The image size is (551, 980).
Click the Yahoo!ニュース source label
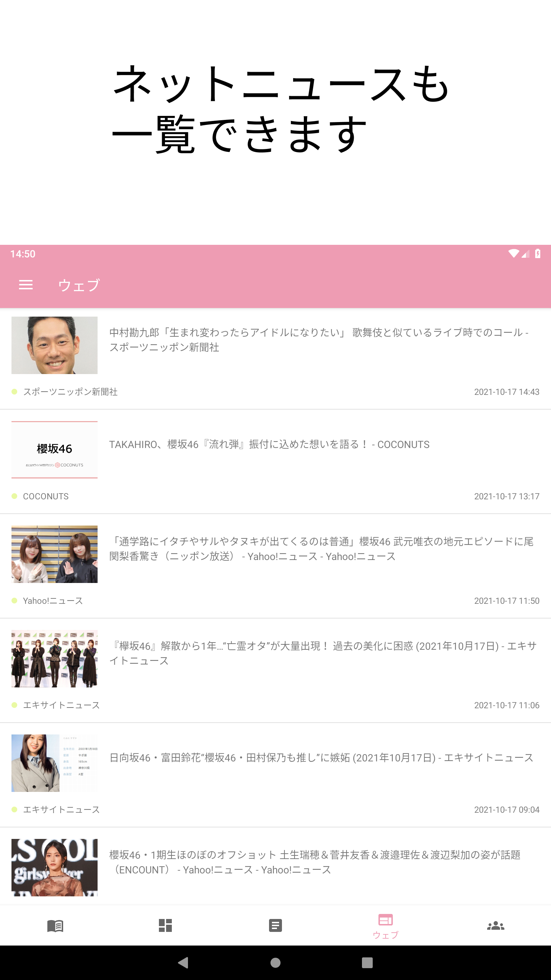[53, 601]
